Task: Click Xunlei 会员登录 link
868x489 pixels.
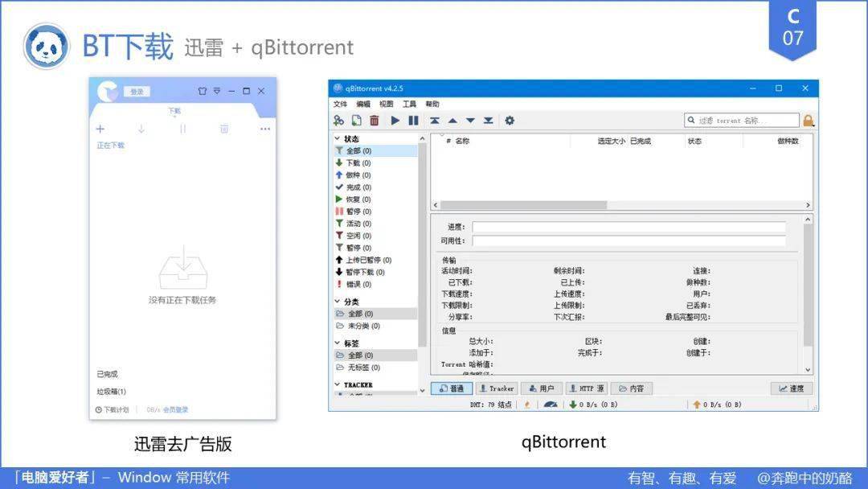Action: [175, 410]
